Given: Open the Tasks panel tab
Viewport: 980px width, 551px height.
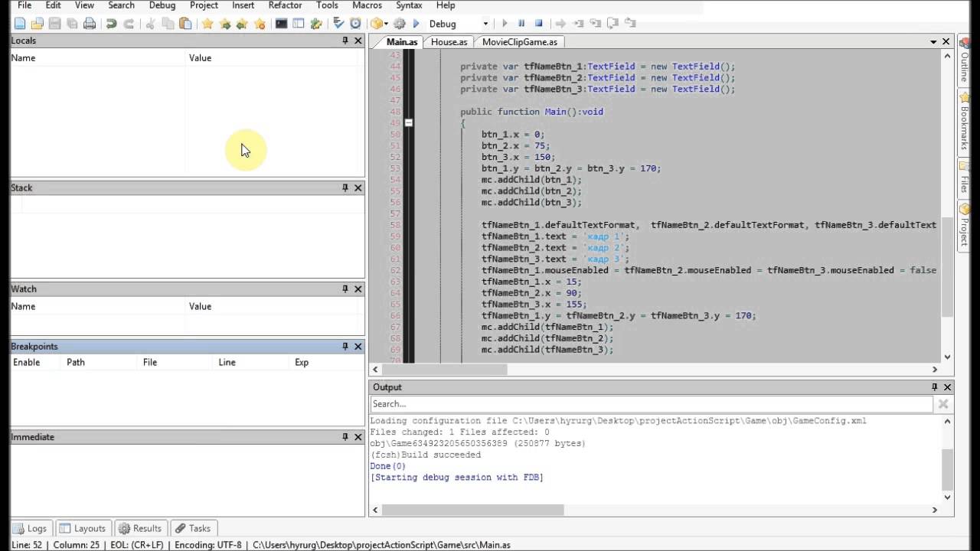Looking at the screenshot, I should [192, 528].
